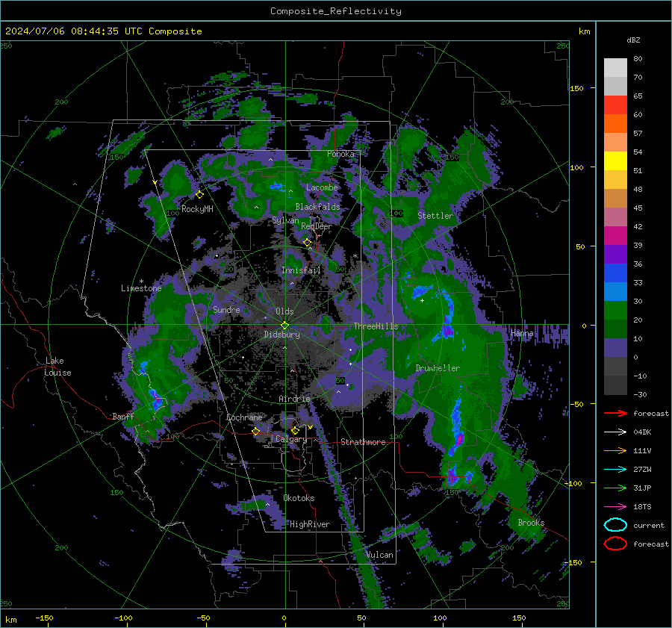Click the dBZ legend heading
Image resolution: width=672 pixels, height=628 pixels.
633,40
